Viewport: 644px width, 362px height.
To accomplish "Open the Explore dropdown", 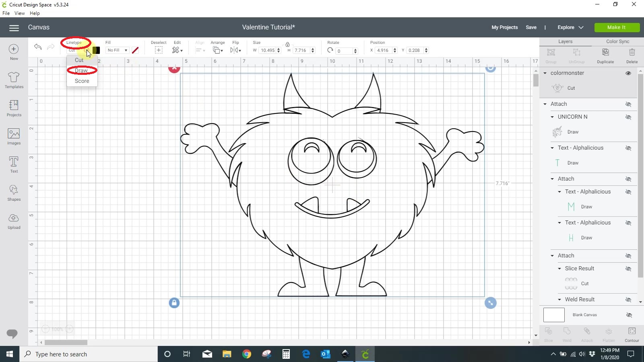I will click(x=570, y=27).
